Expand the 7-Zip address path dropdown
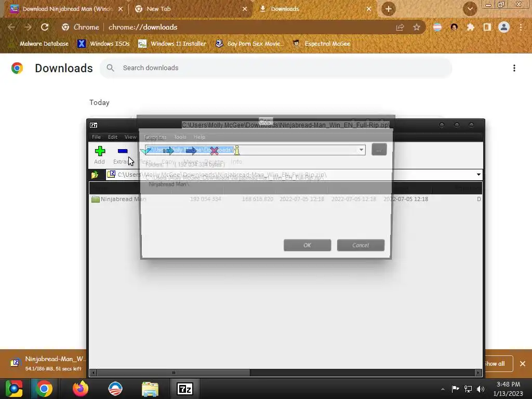This screenshot has width=532, height=399. (478, 175)
